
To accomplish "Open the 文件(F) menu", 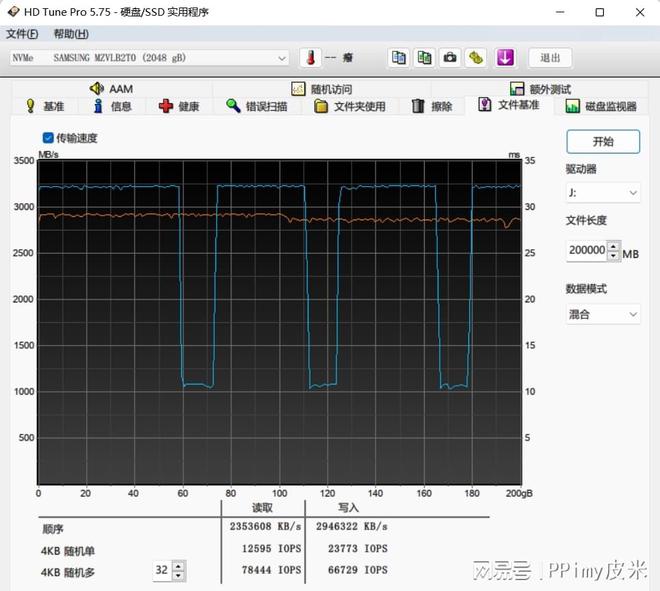I will pos(22,34).
